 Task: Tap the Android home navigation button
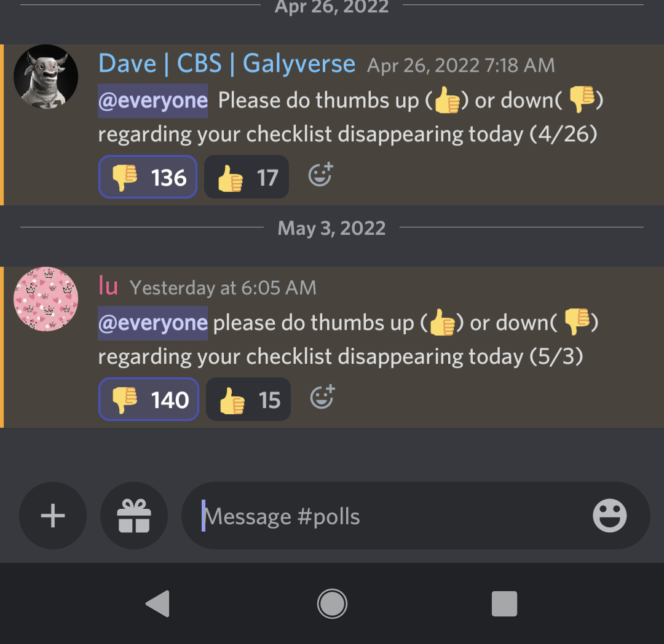(x=332, y=604)
